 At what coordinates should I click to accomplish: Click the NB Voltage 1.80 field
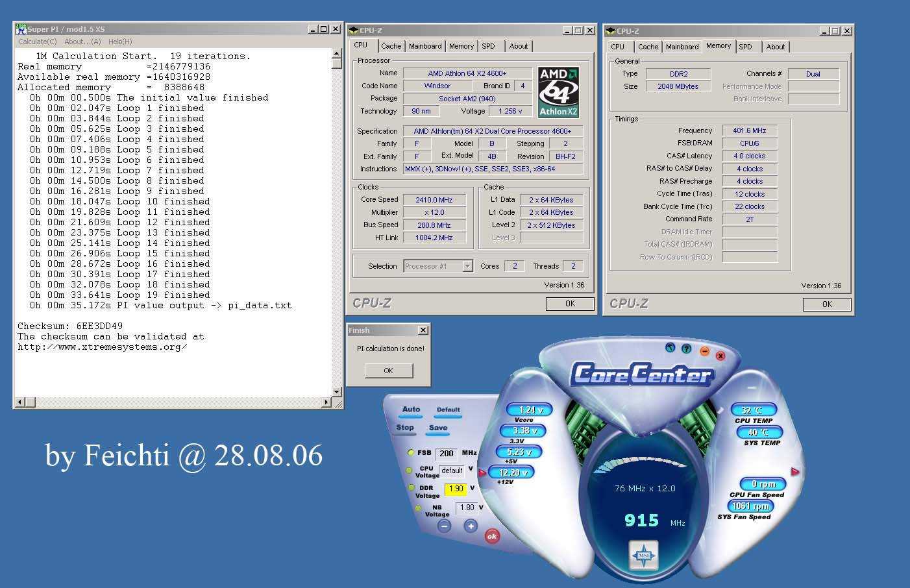pyautogui.click(x=467, y=508)
